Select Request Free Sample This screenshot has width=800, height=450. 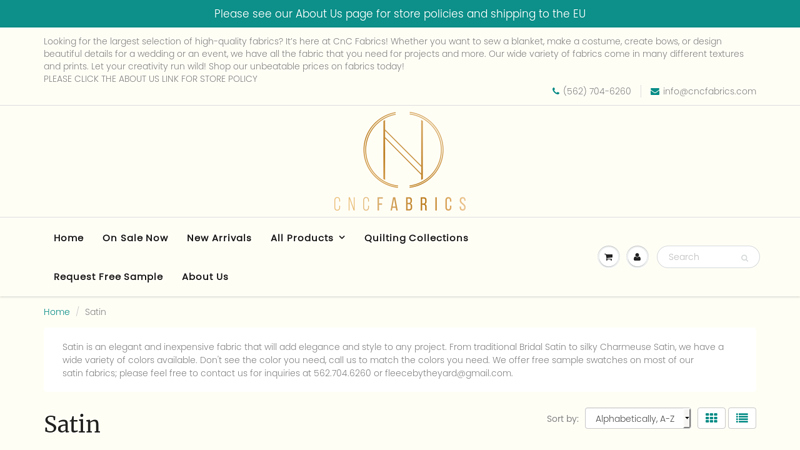(108, 277)
